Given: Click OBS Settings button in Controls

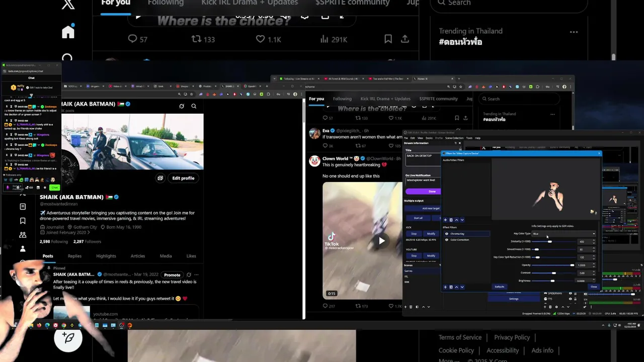Looking at the screenshot, I should (514, 299).
